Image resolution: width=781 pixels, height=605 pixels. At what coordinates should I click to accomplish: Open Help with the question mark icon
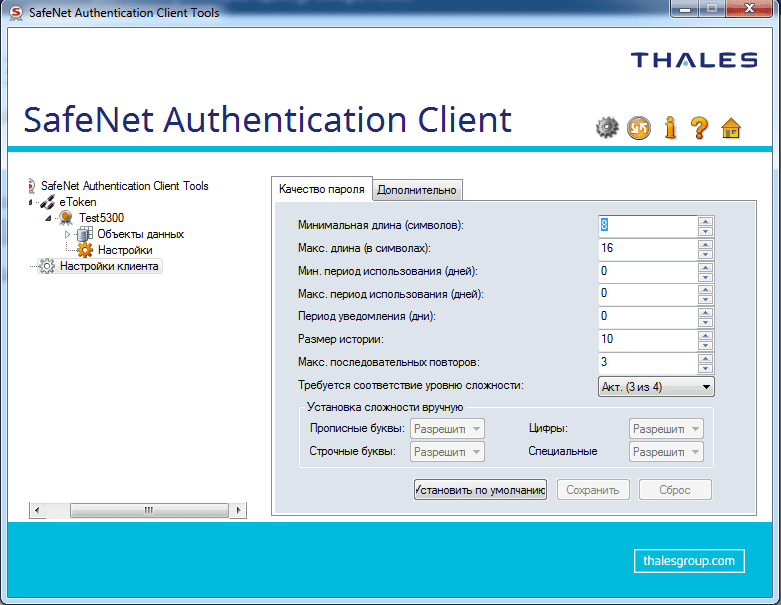[700, 128]
